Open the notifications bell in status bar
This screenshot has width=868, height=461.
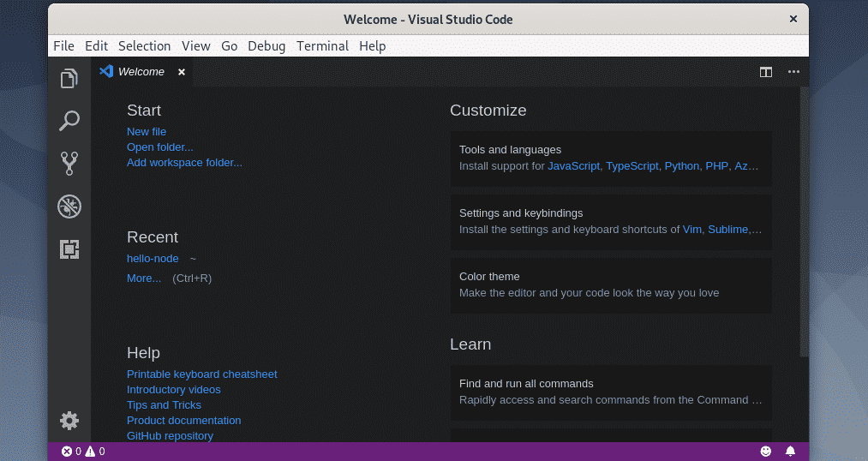coord(790,451)
